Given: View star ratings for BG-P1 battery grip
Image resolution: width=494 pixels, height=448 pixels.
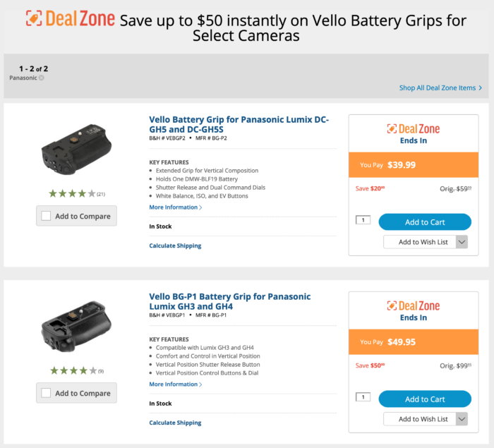Looking at the screenshot, I should click(71, 370).
